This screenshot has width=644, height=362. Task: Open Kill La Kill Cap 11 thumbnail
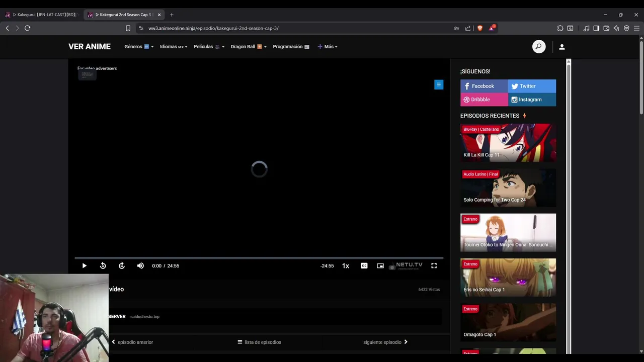(x=508, y=143)
